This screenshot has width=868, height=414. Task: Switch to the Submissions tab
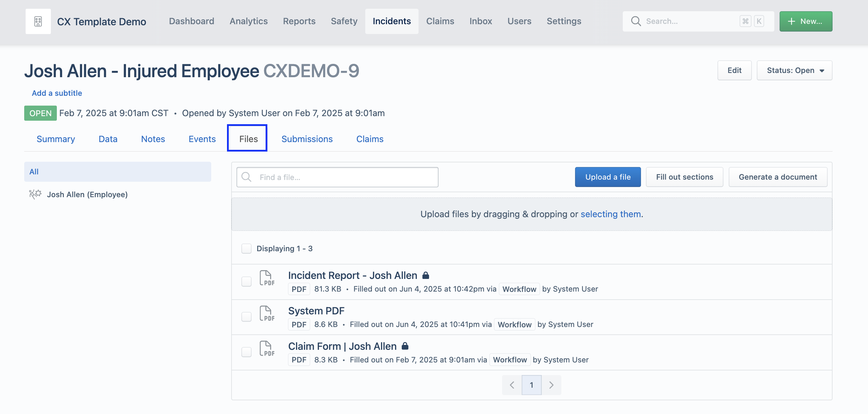[x=307, y=139]
